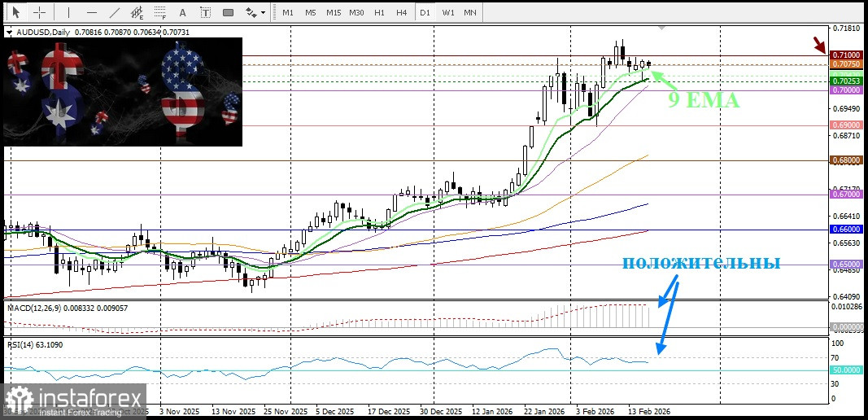
Task: Click the 0.69000 level label
Action: [x=846, y=125]
